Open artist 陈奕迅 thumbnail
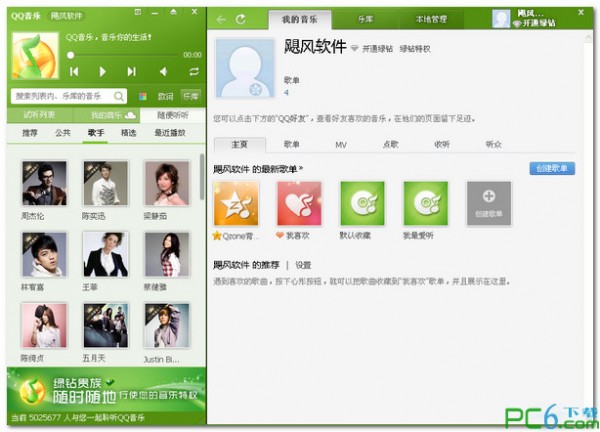The image size is (600, 432). coord(106,183)
